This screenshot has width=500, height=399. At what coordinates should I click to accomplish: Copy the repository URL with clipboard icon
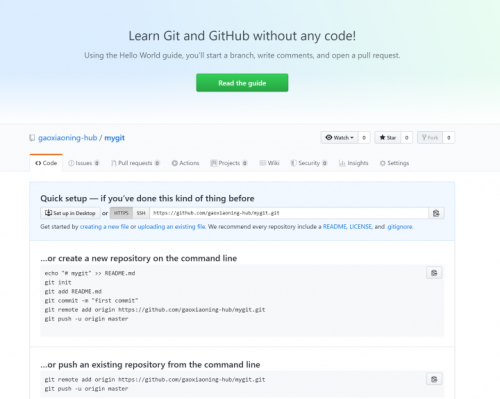coord(436,213)
